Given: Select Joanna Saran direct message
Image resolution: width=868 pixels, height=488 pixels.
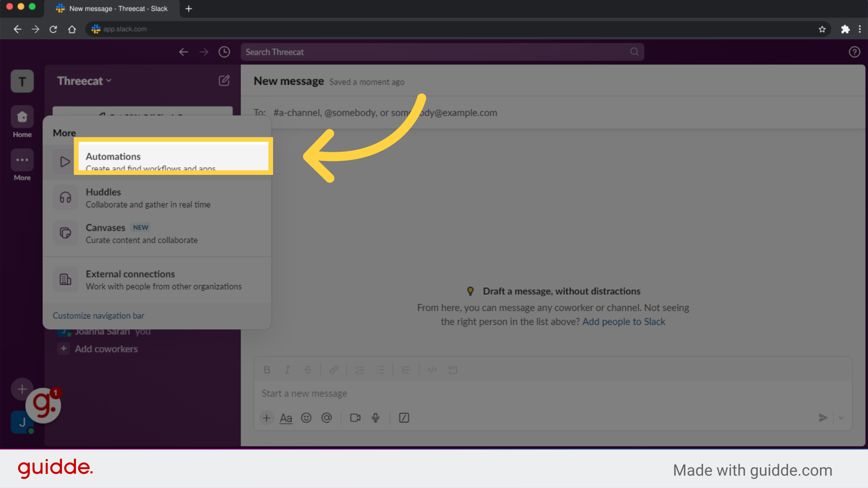Looking at the screenshot, I should (104, 332).
